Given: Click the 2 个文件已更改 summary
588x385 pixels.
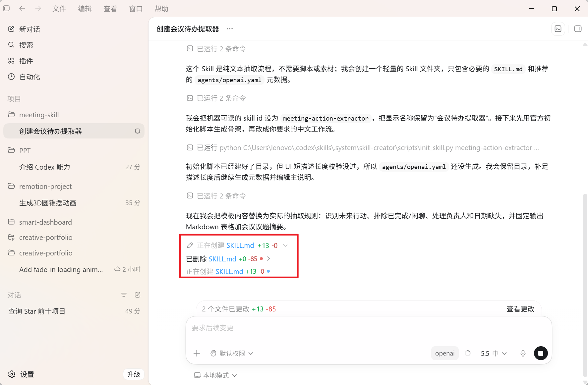Looking at the screenshot, I should tap(239, 309).
